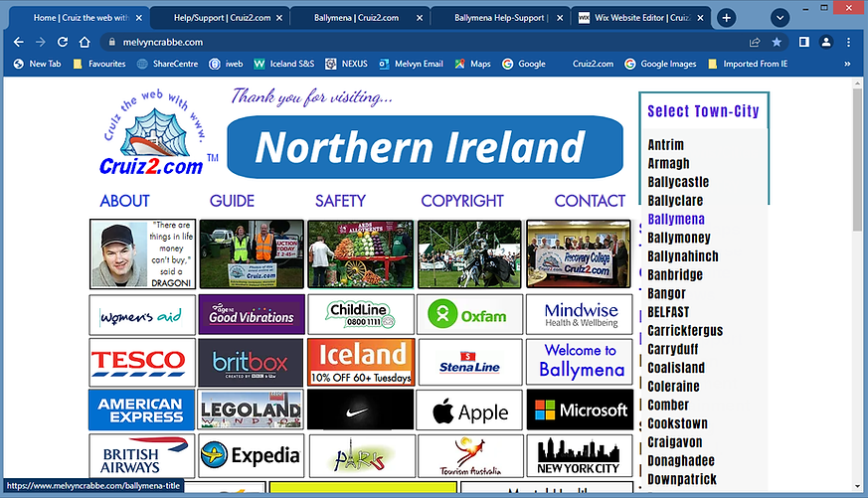This screenshot has width=868, height=498.
Task: Bookmark this page with the star icon
Action: (777, 42)
